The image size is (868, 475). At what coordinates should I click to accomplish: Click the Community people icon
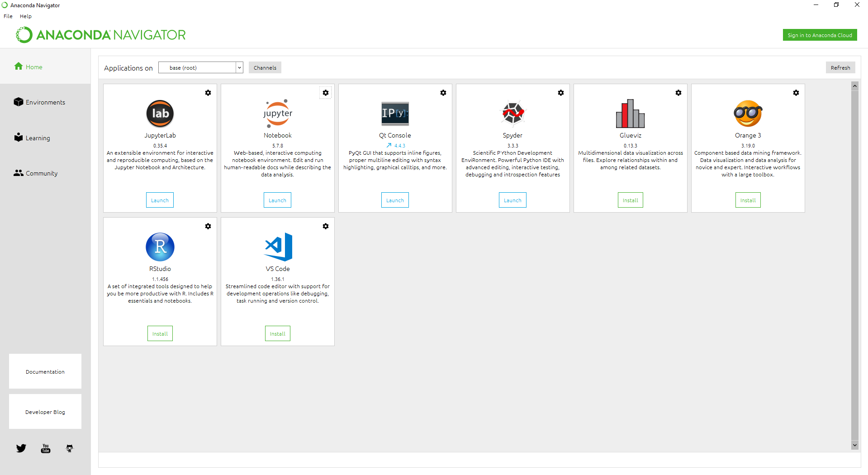coord(19,173)
